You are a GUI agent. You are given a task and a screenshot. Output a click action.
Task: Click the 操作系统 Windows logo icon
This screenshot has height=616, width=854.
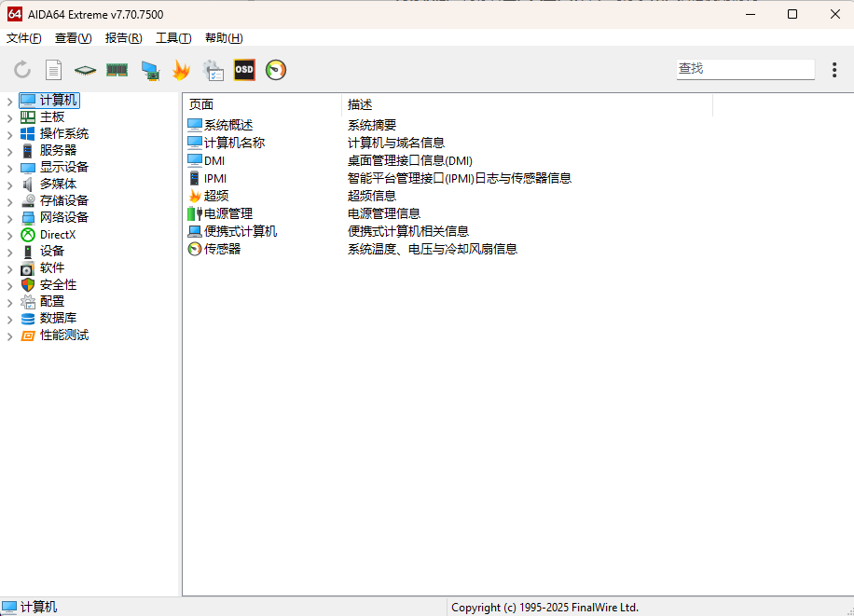(x=28, y=133)
